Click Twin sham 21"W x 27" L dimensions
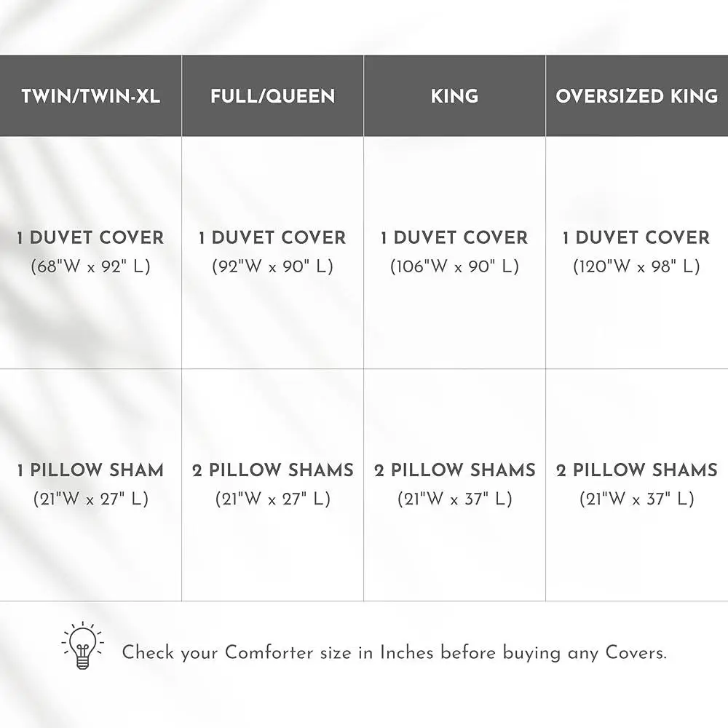The image size is (728, 728). click(91, 499)
